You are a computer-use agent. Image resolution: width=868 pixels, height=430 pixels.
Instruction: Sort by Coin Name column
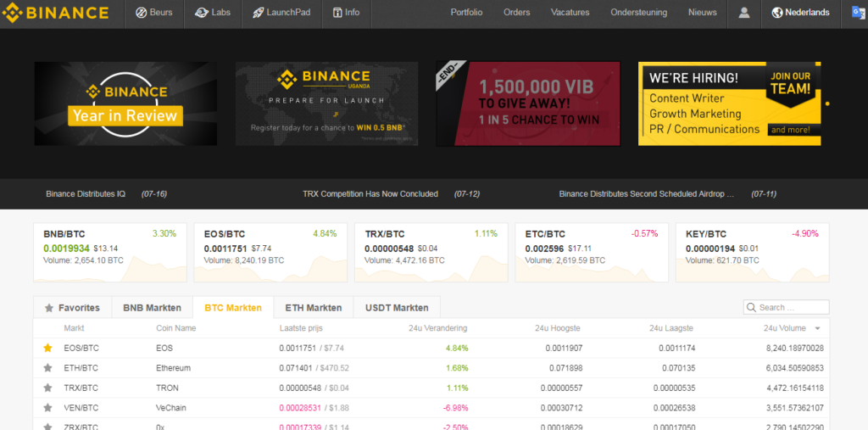point(176,328)
